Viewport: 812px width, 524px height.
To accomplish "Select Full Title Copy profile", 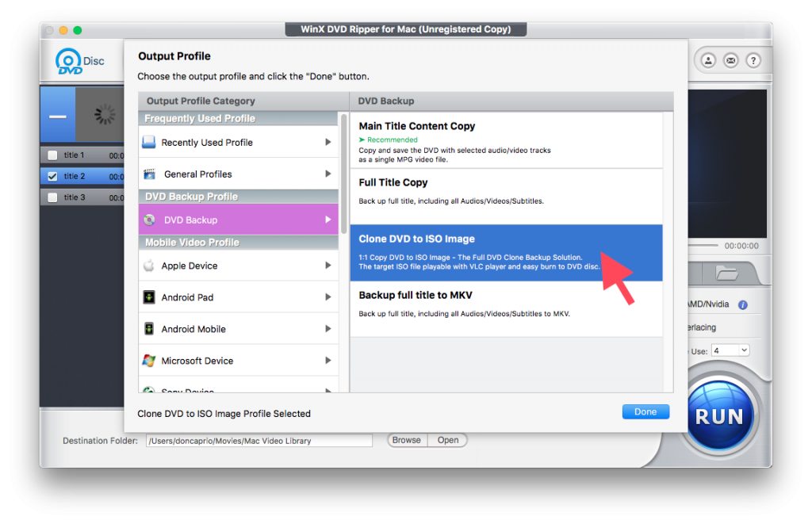I will [x=506, y=197].
